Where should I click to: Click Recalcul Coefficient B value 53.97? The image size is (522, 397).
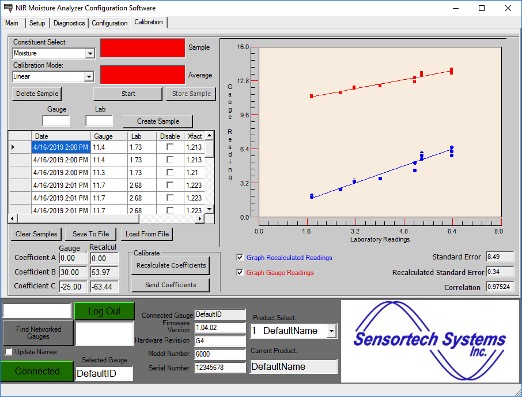[x=104, y=272]
